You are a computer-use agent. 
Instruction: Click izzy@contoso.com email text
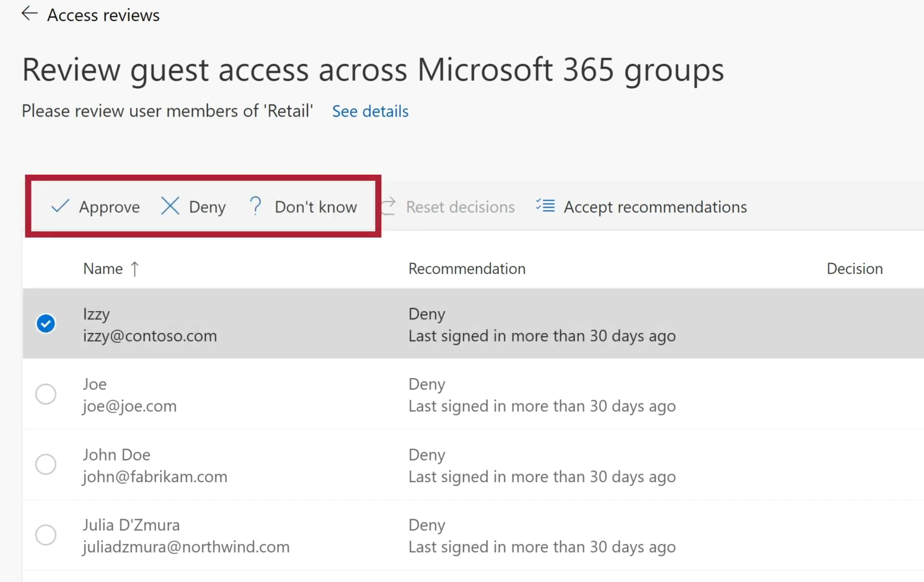(150, 336)
